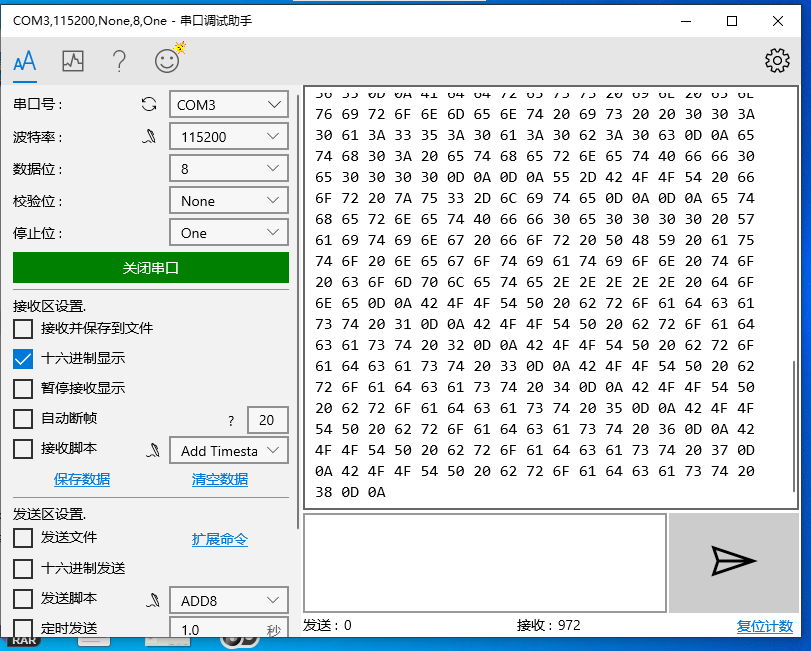This screenshot has height=651, width=811.
Task: Edit the receive script icon
Action: click(x=153, y=450)
